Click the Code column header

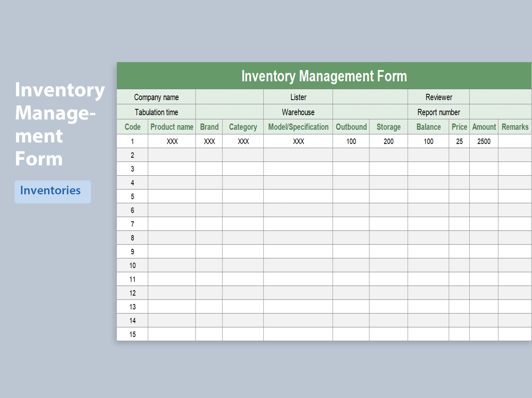(132, 127)
